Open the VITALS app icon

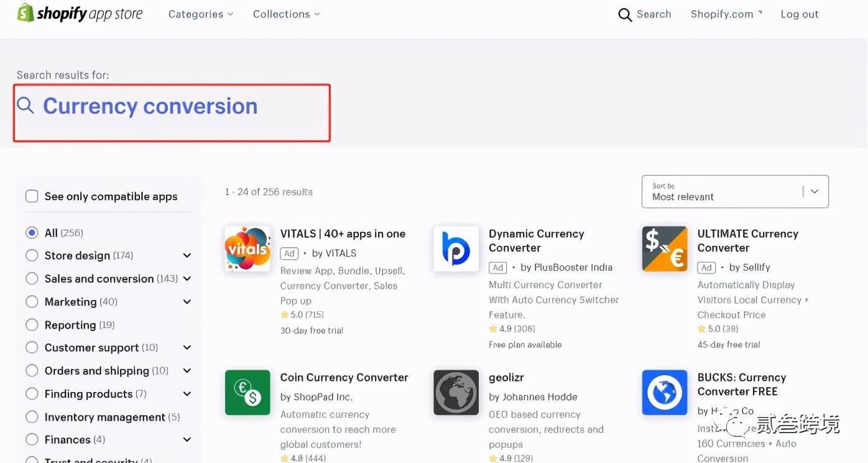(x=247, y=249)
